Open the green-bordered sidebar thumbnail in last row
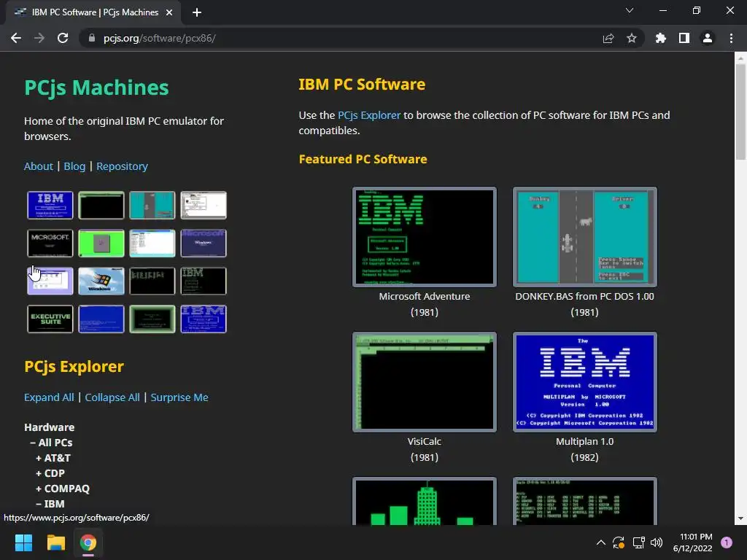The image size is (747, 560). point(152,319)
